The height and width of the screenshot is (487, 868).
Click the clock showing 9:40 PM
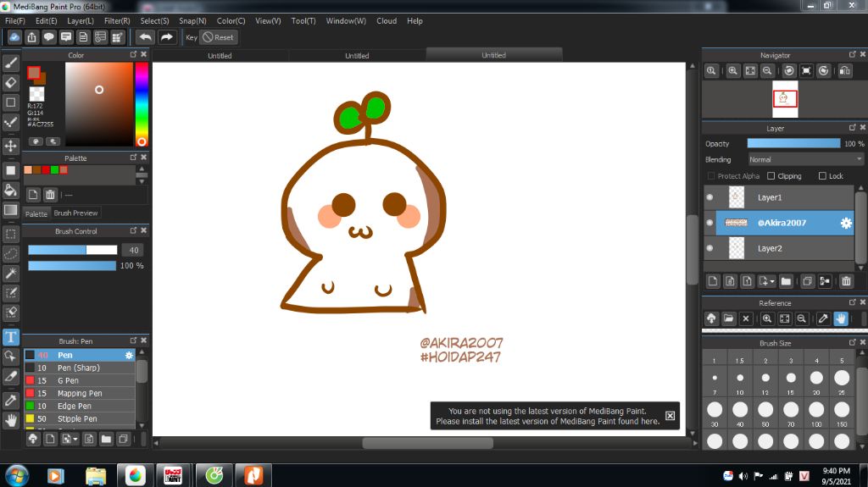836,471
